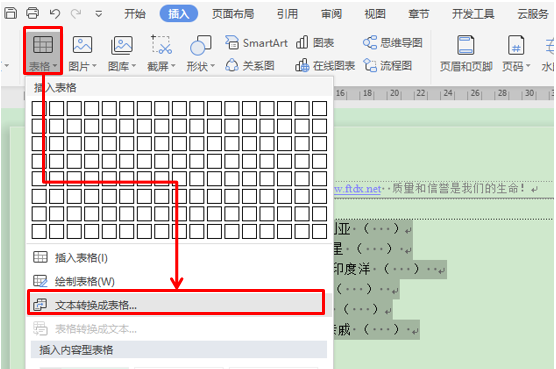The width and height of the screenshot is (556, 369).
Task: Expand the quick access toolbar customize arrow
Action: click(99, 14)
